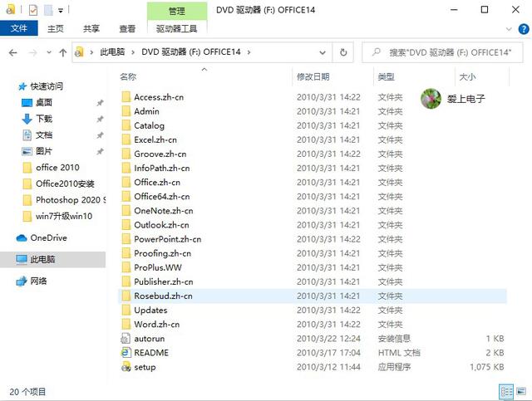Select the Office.zh-cn folder icon
Viewport: 532px width, 401px height.
click(x=126, y=183)
